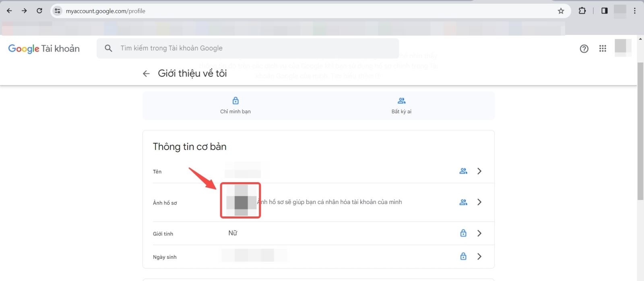Click the back arrow beside Giới thiệu về tôi
The height and width of the screenshot is (281, 644).
[x=146, y=73]
